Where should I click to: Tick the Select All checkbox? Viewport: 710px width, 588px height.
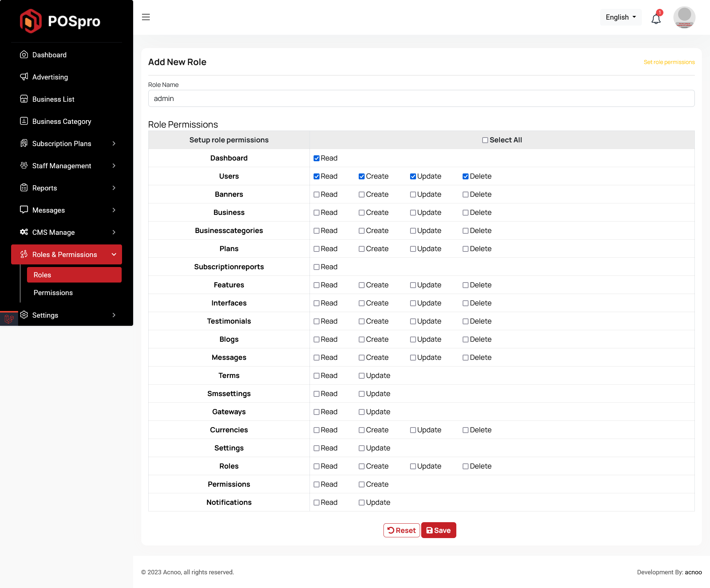(x=485, y=140)
